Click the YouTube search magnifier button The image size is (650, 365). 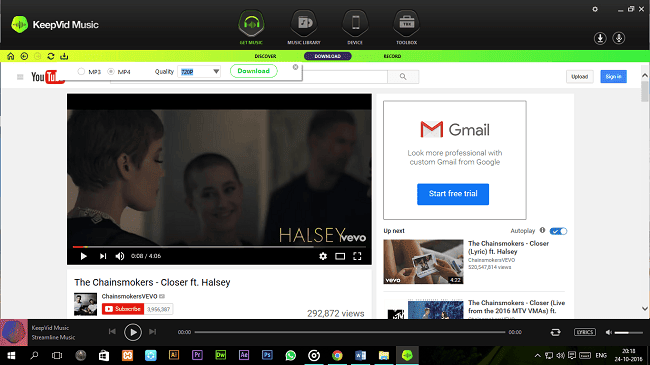[x=403, y=77]
